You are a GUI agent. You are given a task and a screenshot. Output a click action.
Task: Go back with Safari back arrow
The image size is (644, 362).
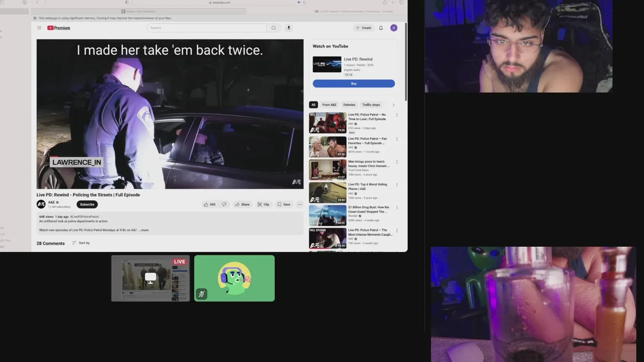pyautogui.click(x=37, y=3)
